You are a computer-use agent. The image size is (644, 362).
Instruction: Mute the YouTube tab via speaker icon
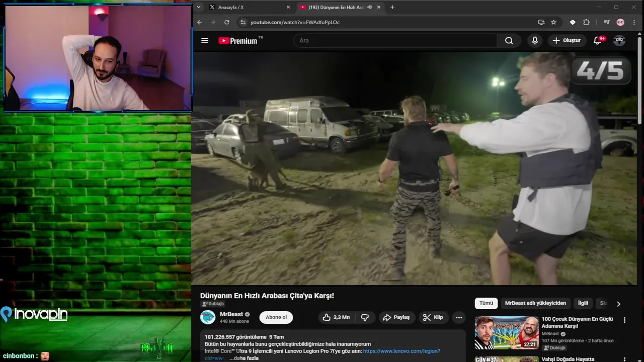click(370, 7)
